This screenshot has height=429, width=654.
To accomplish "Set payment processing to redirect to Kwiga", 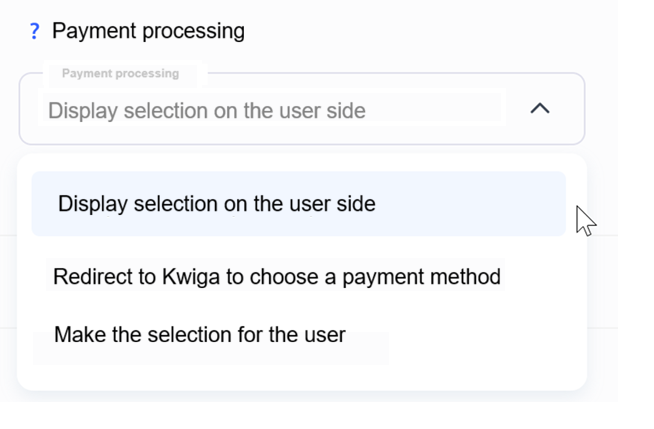I will [276, 276].
